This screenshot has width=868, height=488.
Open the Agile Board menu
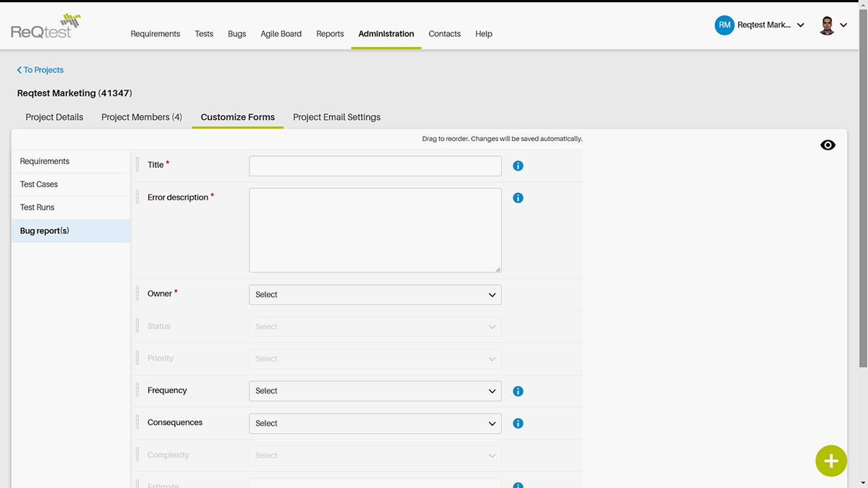[281, 34]
